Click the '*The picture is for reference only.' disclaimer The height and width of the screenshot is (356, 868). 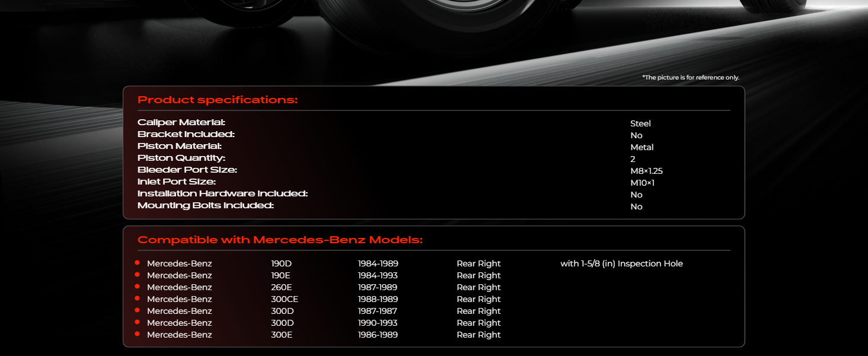pyautogui.click(x=690, y=78)
